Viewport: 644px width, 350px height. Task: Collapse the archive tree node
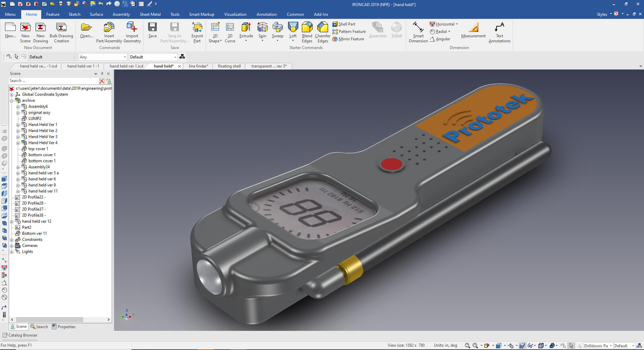pos(12,101)
